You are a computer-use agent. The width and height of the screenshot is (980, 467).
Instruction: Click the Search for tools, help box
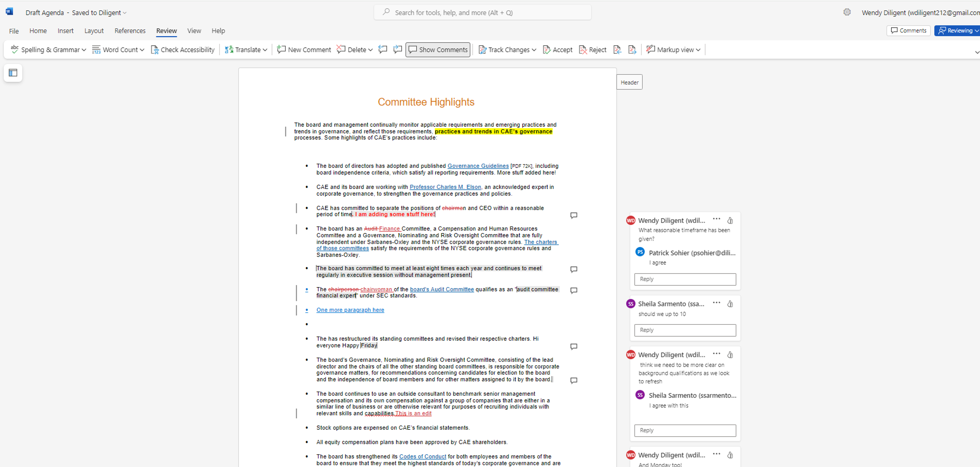pyautogui.click(x=482, y=13)
